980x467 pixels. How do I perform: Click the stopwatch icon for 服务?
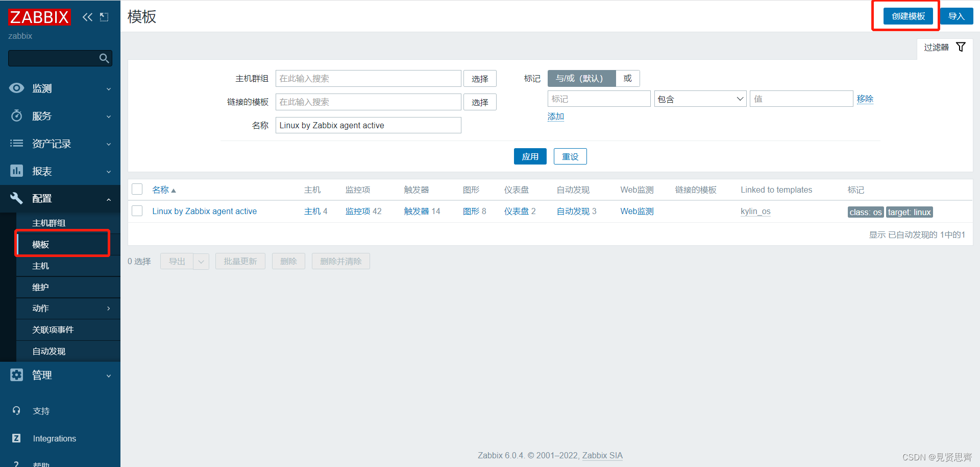pos(16,115)
